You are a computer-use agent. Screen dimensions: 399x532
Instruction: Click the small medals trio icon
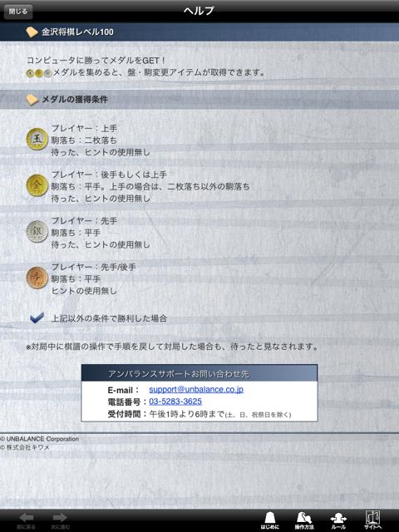click(39, 73)
